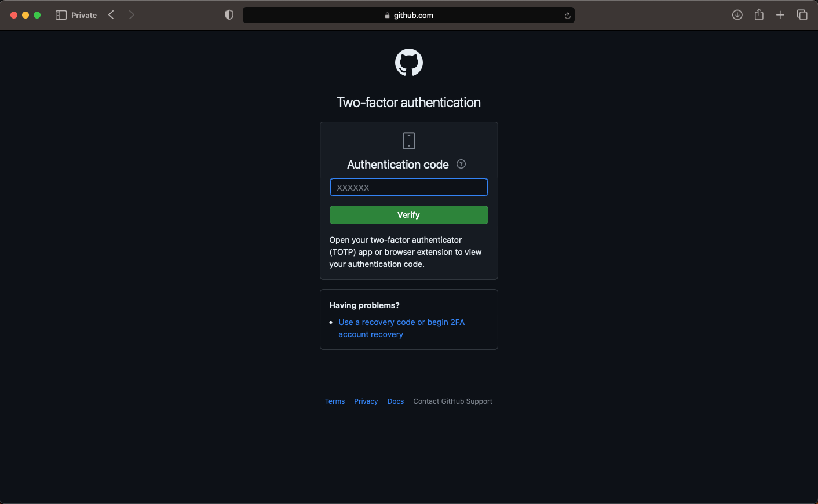Click the Two-factor authentication heading

[409, 103]
